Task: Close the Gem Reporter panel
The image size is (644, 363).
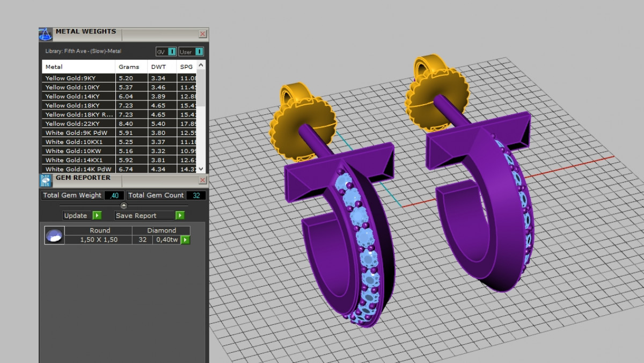Action: (x=202, y=180)
